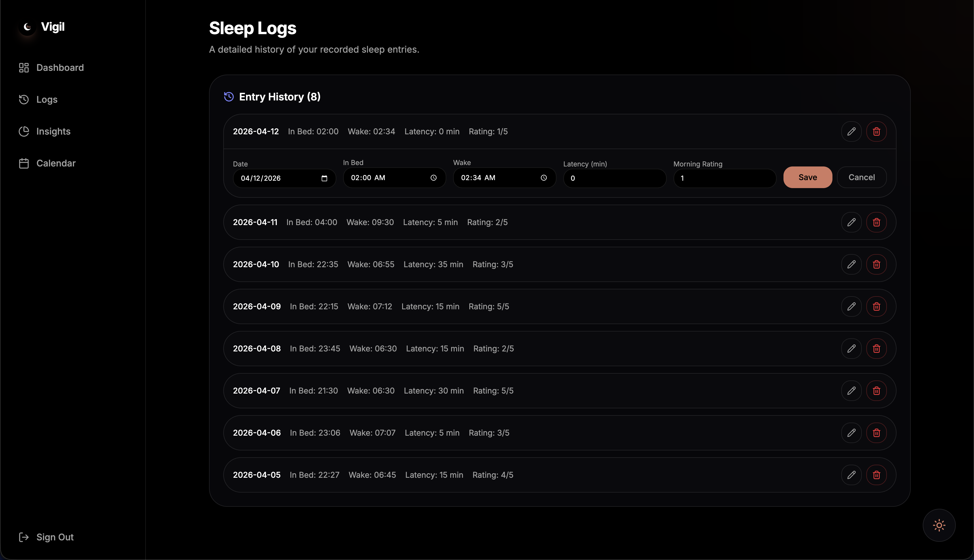Navigate to Calendar view
The width and height of the screenshot is (974, 560).
click(56, 163)
